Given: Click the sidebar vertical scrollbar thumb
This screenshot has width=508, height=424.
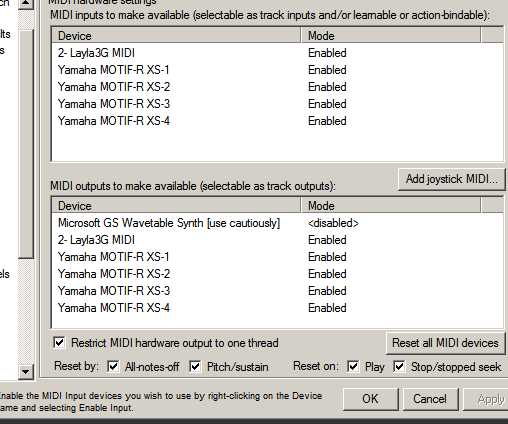Looking at the screenshot, I should 26,143.
